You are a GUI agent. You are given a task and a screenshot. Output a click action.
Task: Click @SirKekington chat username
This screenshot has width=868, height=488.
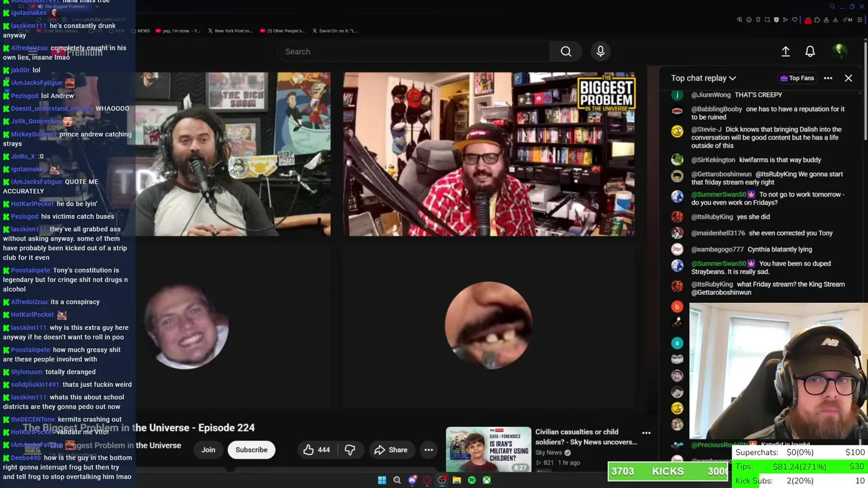[x=713, y=160]
